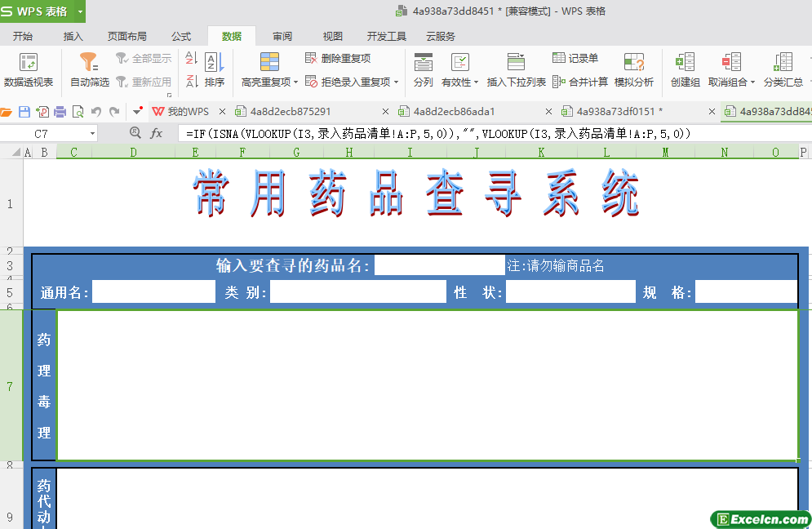Close the 我的WPS tab

[222, 111]
